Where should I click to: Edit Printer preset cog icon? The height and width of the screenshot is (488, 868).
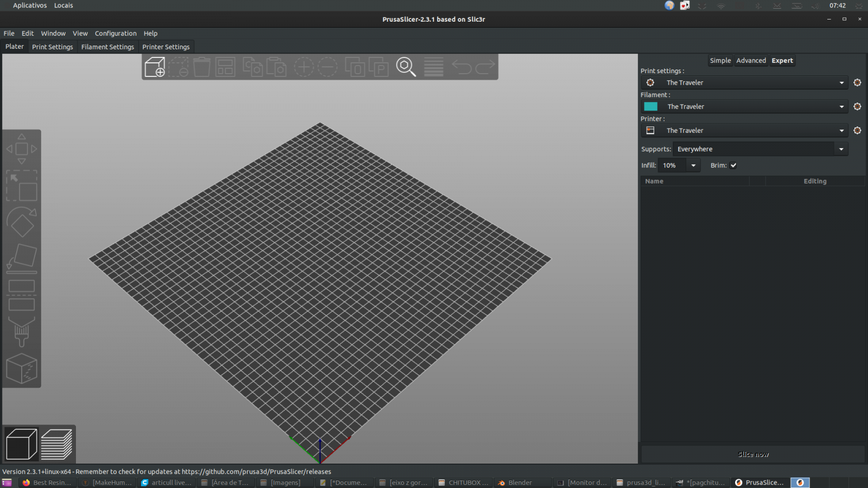pos(857,130)
